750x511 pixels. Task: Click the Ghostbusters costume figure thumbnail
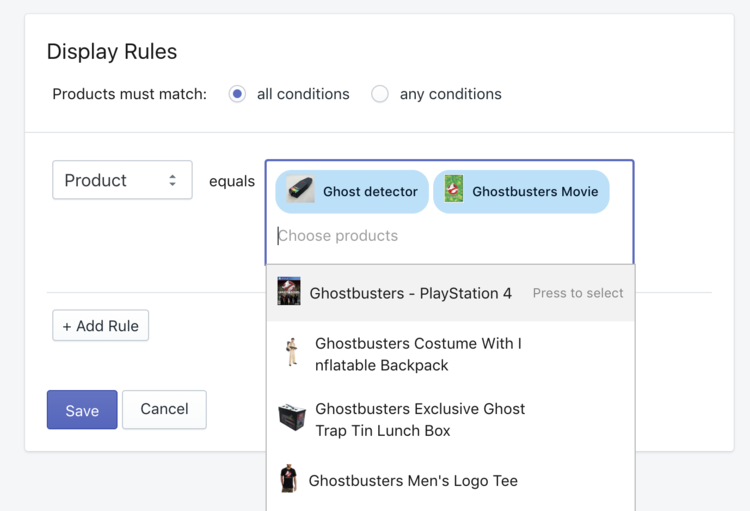tap(291, 353)
